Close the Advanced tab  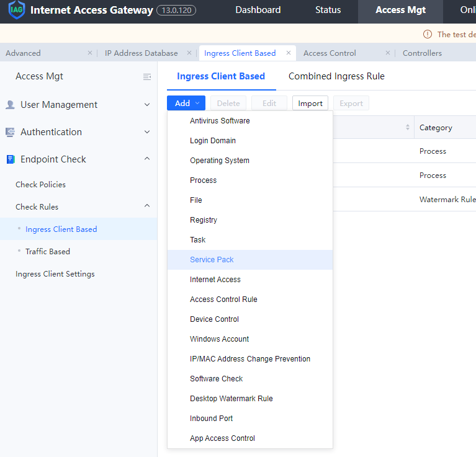[89, 53]
